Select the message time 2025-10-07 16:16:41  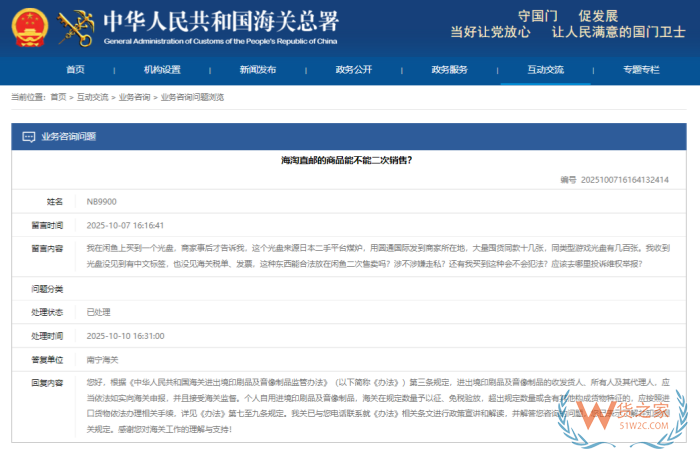125,225
